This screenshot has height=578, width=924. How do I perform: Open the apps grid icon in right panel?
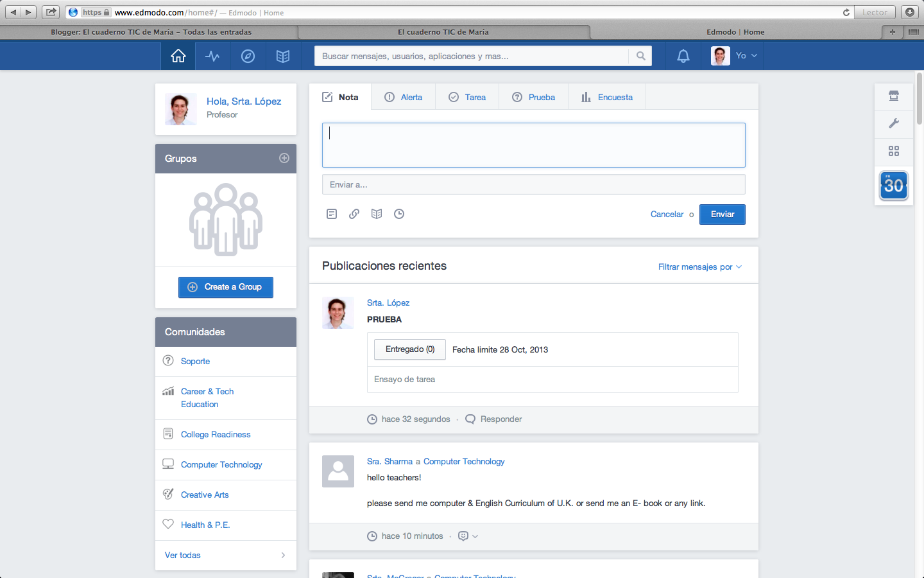pyautogui.click(x=894, y=151)
